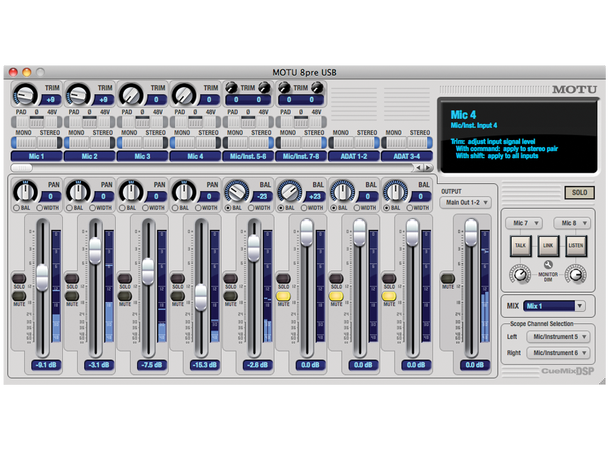Viewport: 610px width, 450px height.
Task: Click the TALK button
Action: tap(521, 245)
